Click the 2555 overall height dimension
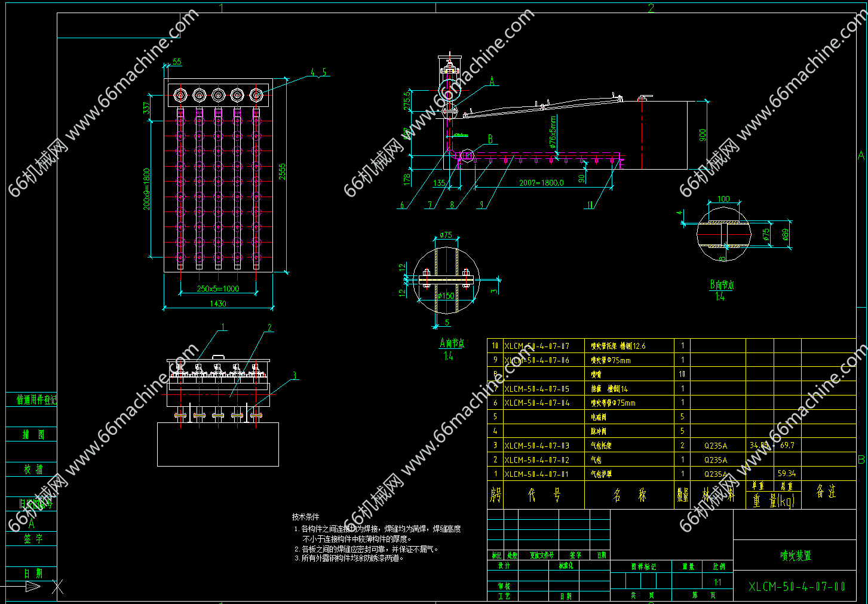The height and width of the screenshot is (604, 868). tap(282, 171)
